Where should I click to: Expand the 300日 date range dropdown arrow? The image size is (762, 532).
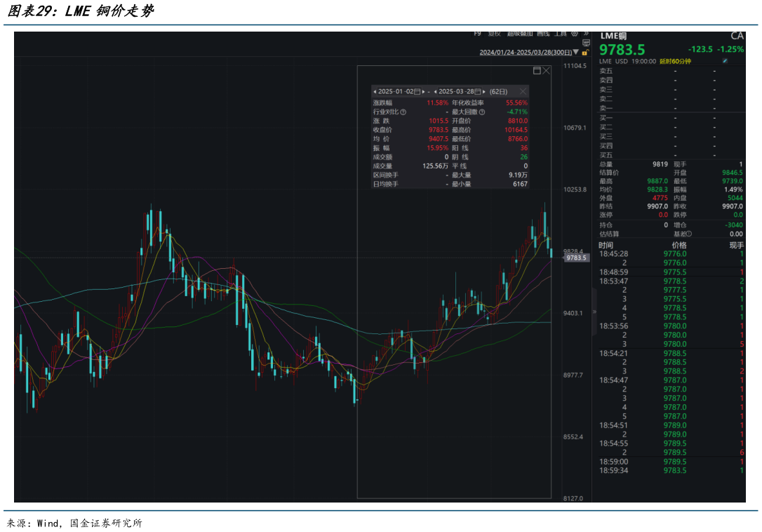[x=576, y=52]
